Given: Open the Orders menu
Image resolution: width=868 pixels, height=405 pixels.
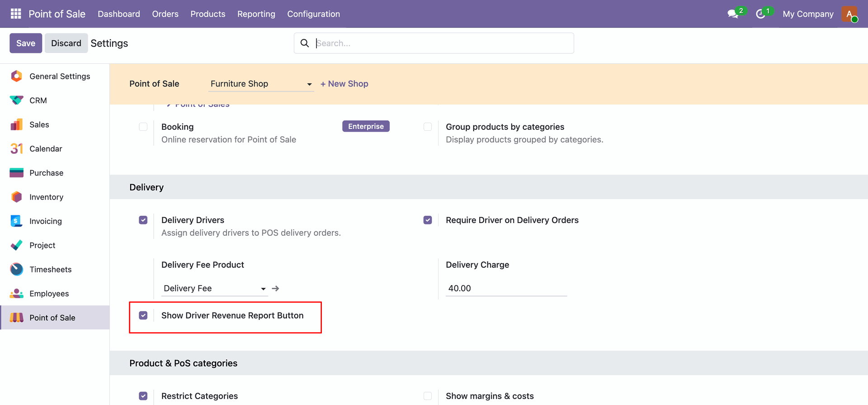Looking at the screenshot, I should (165, 14).
